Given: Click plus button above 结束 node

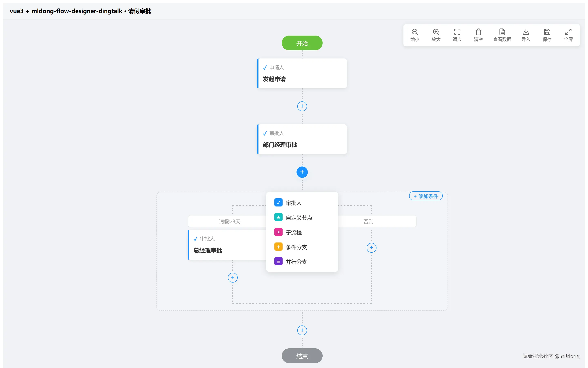Looking at the screenshot, I should (x=302, y=330).
